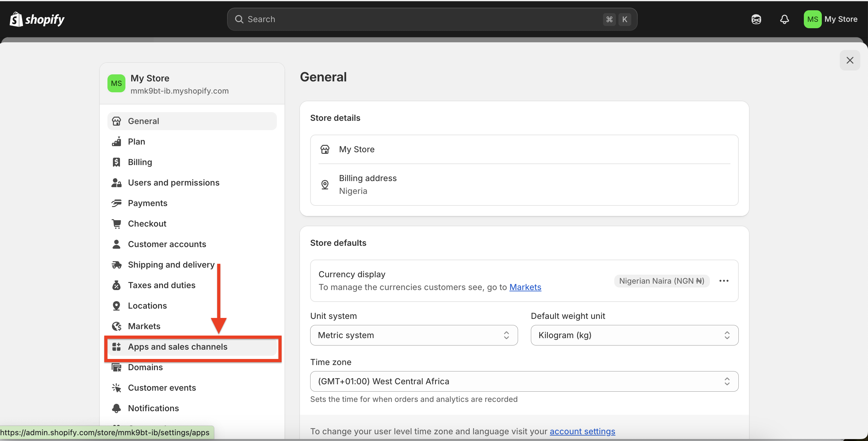Click the Billing receipt icon in sidebar

[116, 162]
